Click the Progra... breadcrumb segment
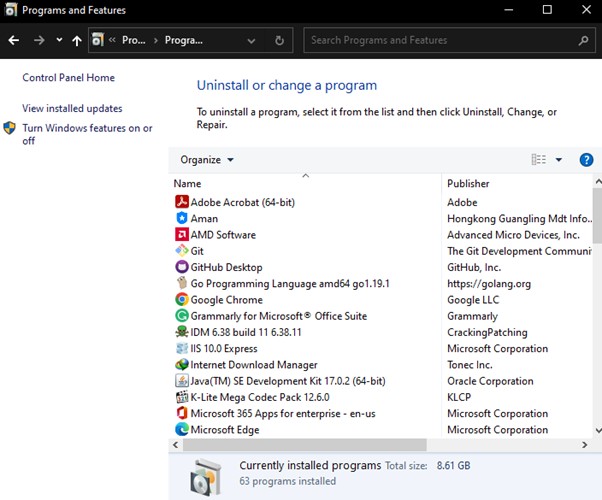Screen dimensions: 602x500 click(x=184, y=40)
